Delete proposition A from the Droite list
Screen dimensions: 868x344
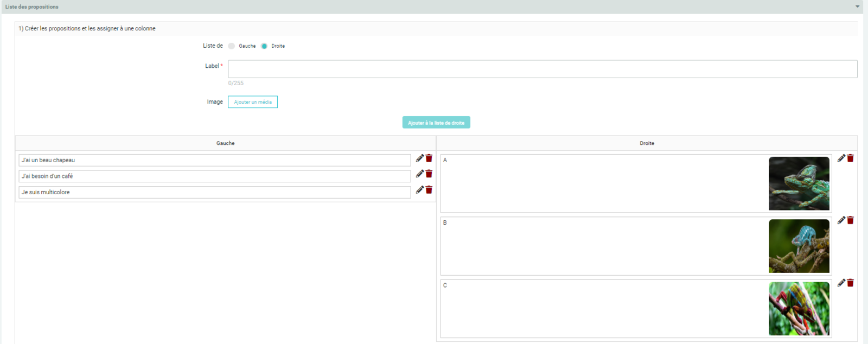[x=851, y=158]
